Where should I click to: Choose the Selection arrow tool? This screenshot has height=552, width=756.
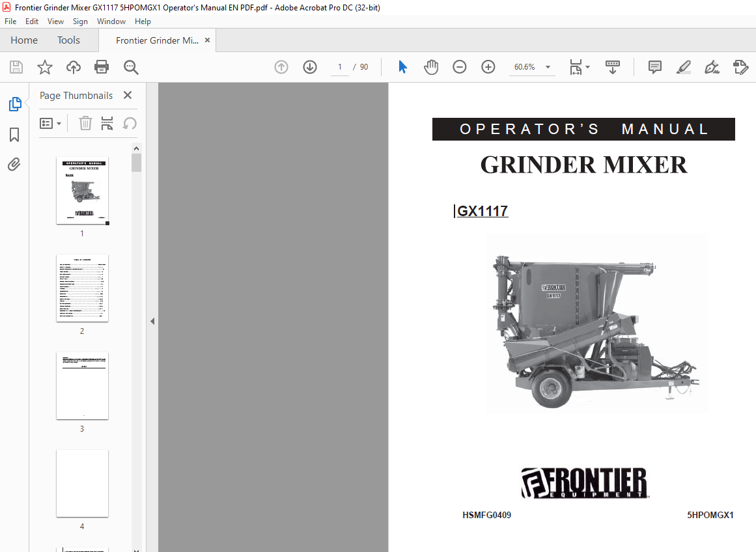[402, 67]
